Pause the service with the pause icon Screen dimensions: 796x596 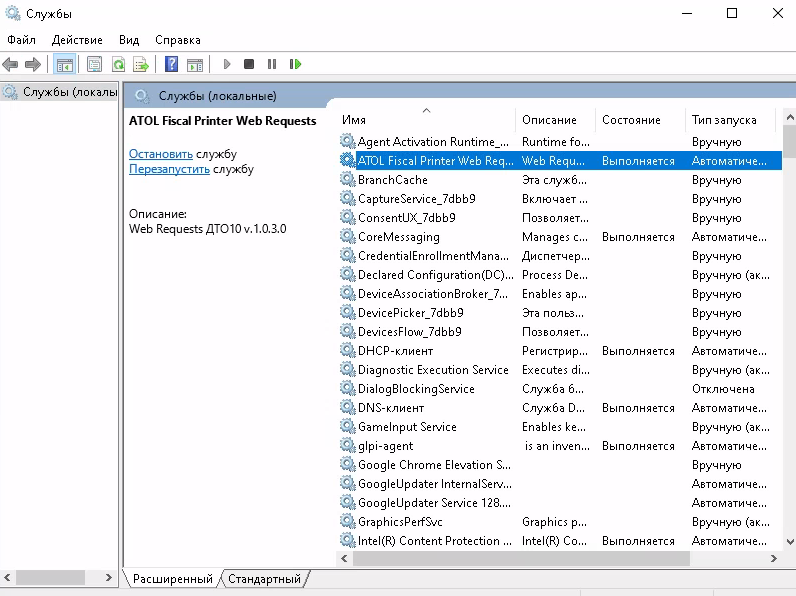point(272,64)
